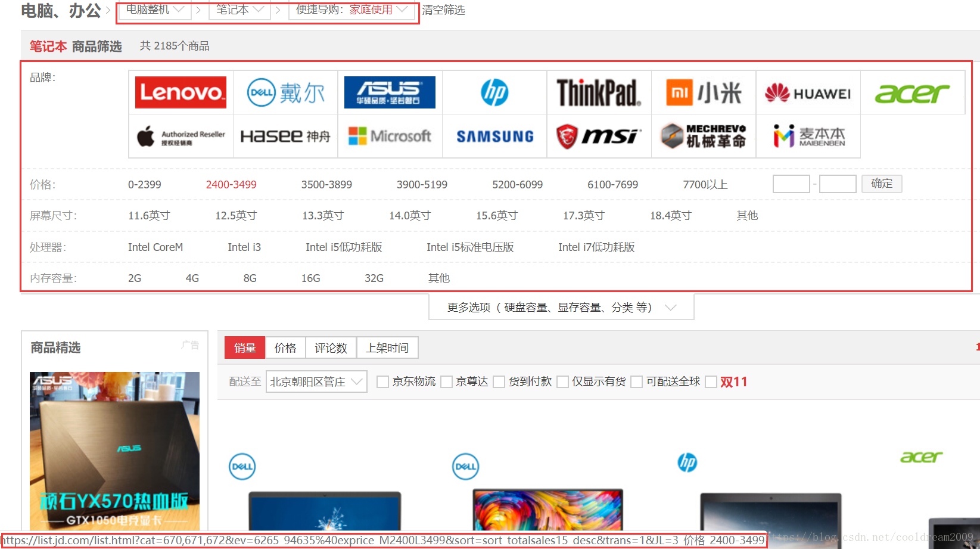
Task: Select processor Intel CoreM
Action: [155, 247]
